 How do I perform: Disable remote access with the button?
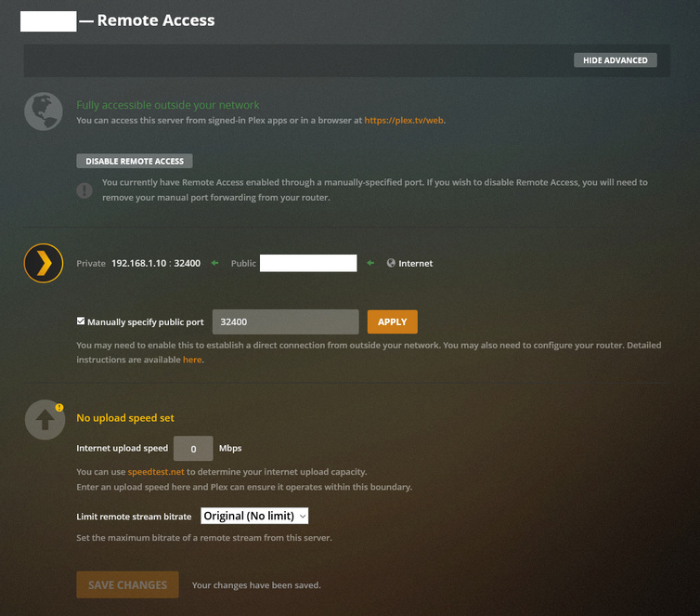coord(135,162)
